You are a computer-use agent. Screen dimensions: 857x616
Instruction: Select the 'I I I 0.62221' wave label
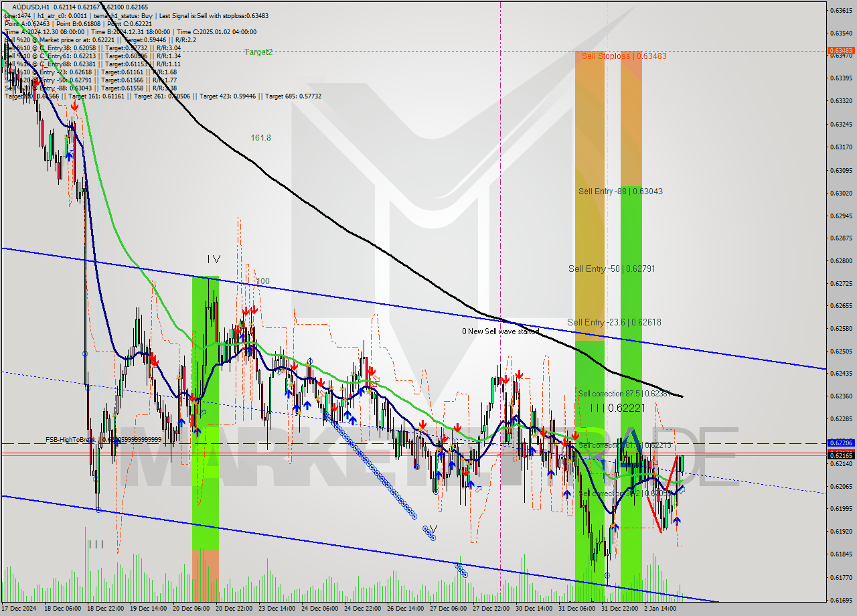point(617,407)
